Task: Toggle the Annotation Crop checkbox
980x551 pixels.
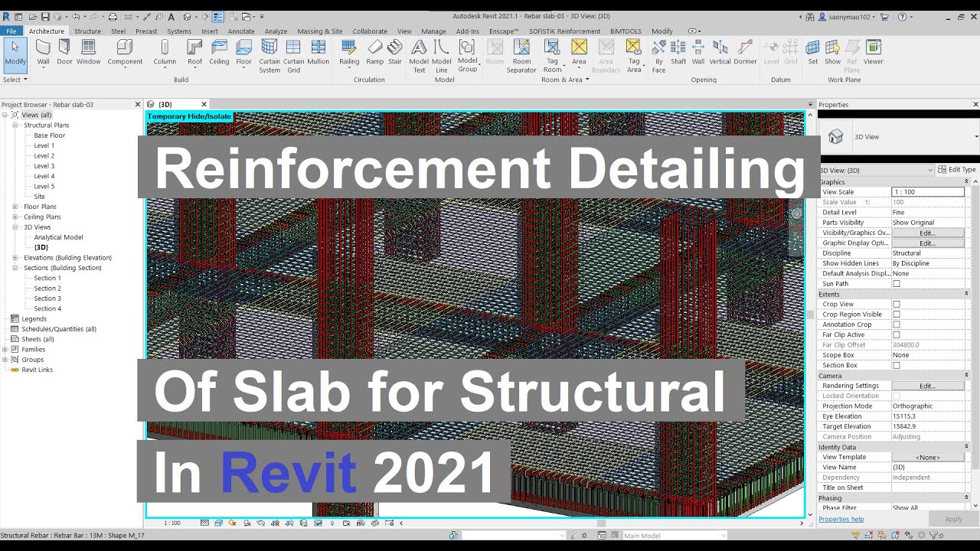Action: pos(897,324)
